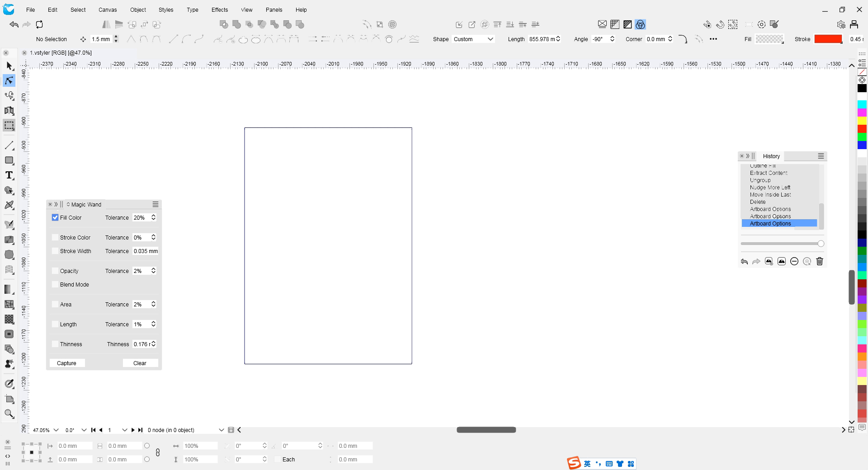Delete history state with trash icon
The width and height of the screenshot is (868, 470).
pyautogui.click(x=820, y=261)
